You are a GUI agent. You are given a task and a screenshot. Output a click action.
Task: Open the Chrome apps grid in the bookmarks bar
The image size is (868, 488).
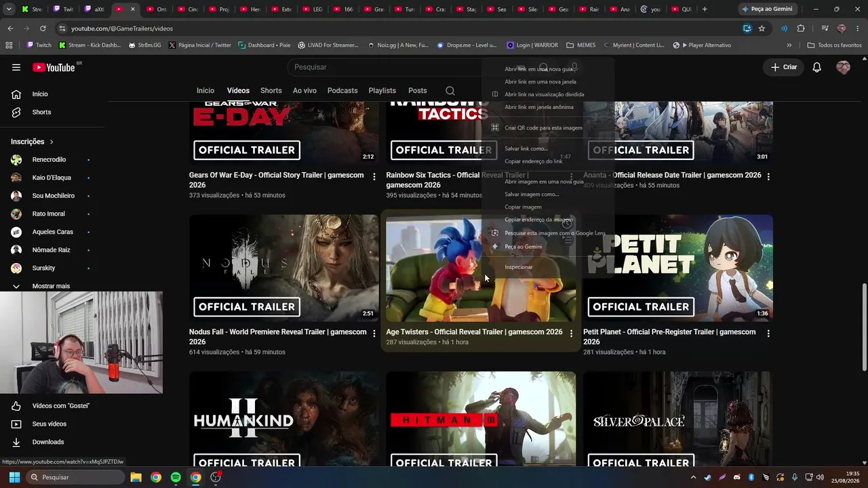(x=9, y=45)
